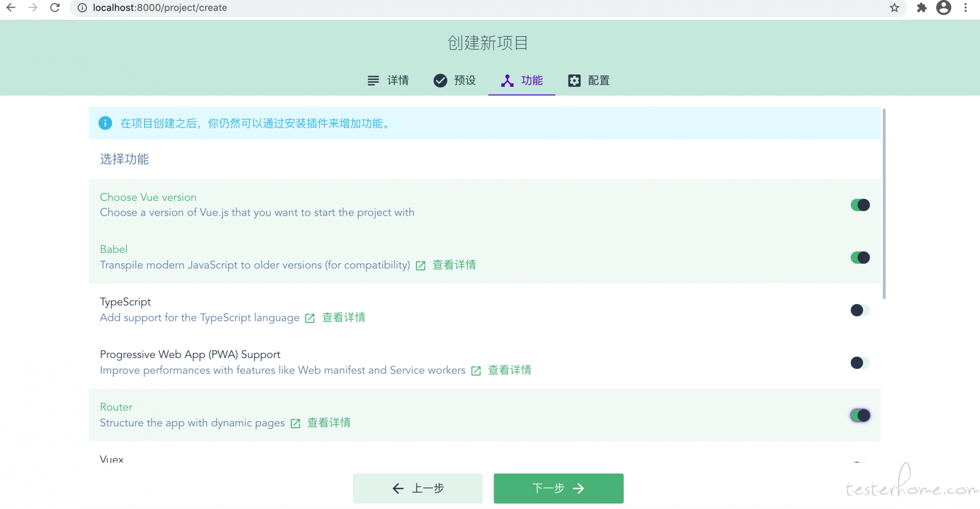
Task: Open PWA Support 查看详情 link
Action: pos(509,370)
